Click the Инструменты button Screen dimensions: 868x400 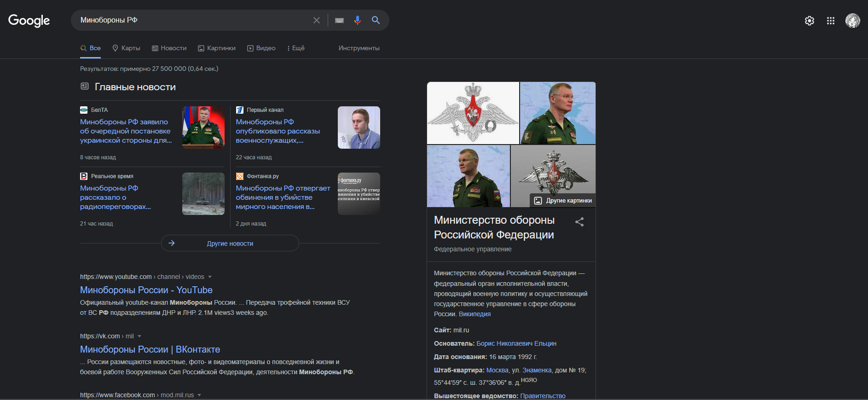point(359,48)
